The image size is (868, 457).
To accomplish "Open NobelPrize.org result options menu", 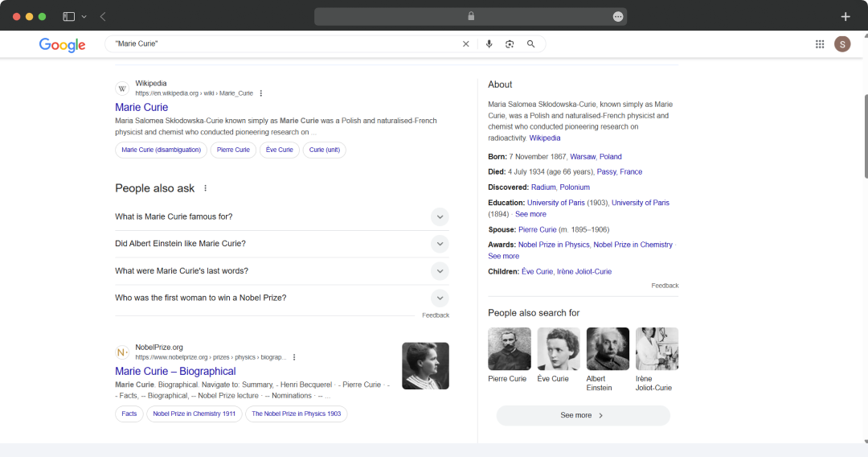I will point(294,357).
